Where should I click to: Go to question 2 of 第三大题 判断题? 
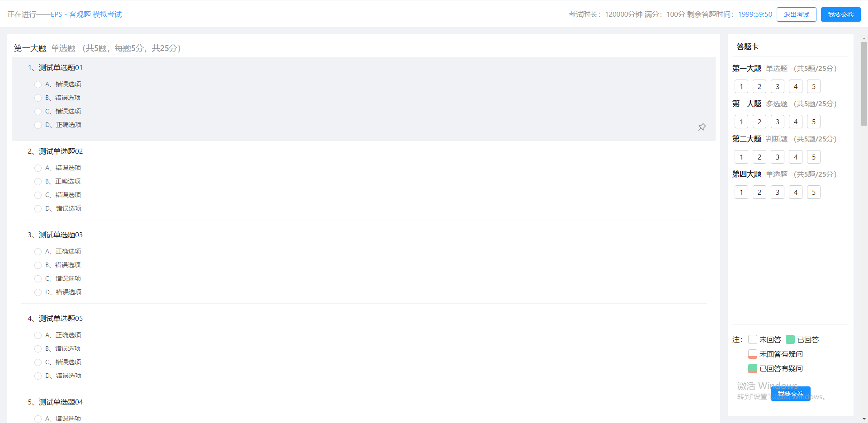point(759,157)
